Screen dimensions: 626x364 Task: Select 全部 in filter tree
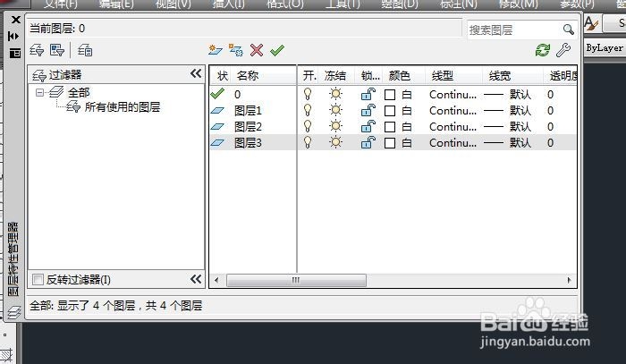tap(79, 93)
